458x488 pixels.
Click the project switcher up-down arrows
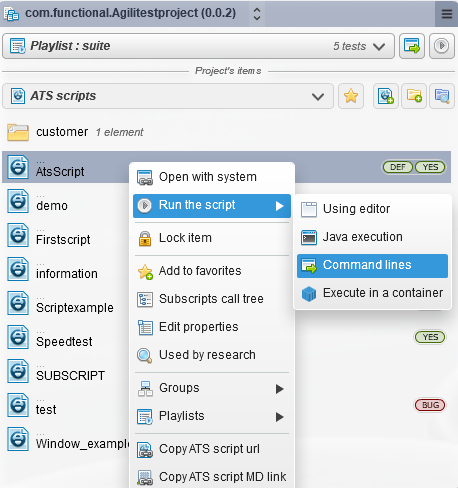pyautogui.click(x=257, y=14)
